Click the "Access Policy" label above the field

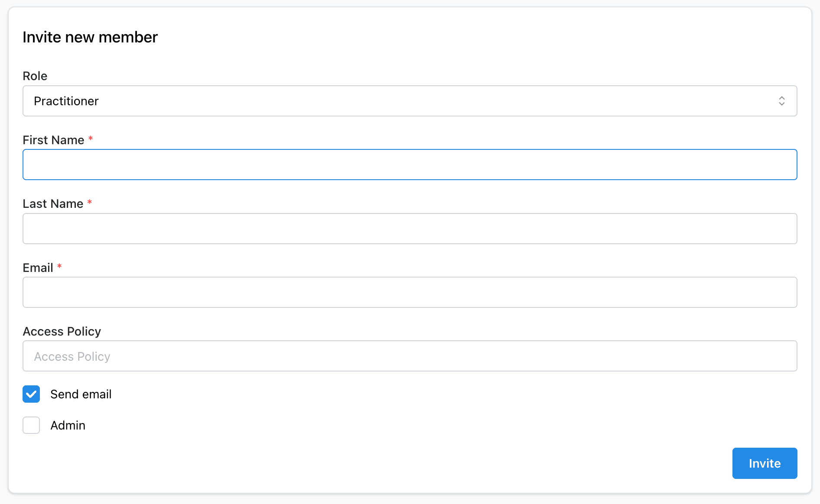pyautogui.click(x=62, y=331)
